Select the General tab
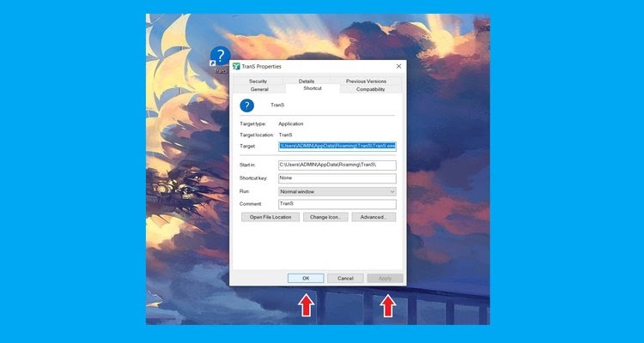The height and width of the screenshot is (343, 644). point(259,89)
